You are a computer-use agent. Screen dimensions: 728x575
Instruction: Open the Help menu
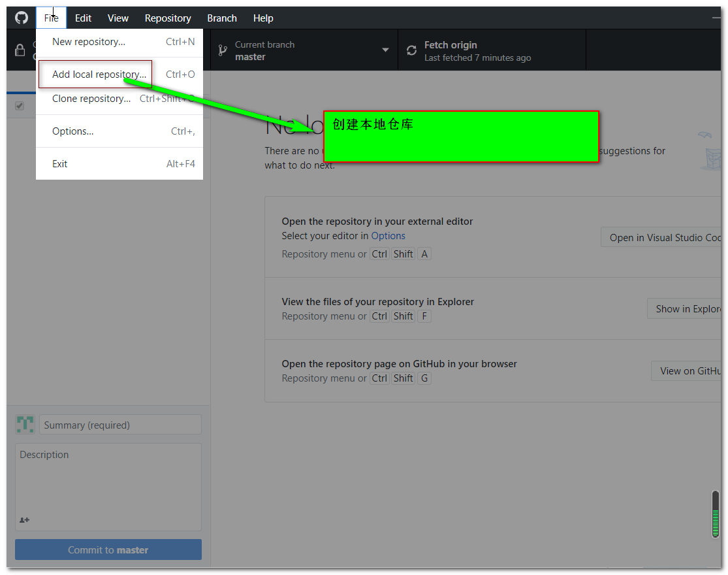click(x=262, y=18)
